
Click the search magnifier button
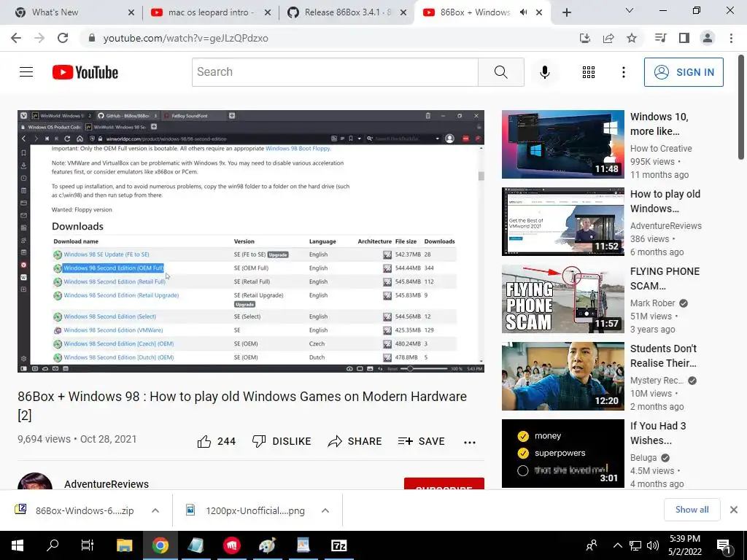pyautogui.click(x=500, y=72)
